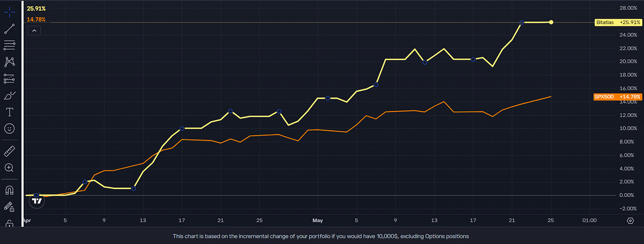Click the 28.00% axis label
This screenshot has width=644, height=244.
point(628,8)
